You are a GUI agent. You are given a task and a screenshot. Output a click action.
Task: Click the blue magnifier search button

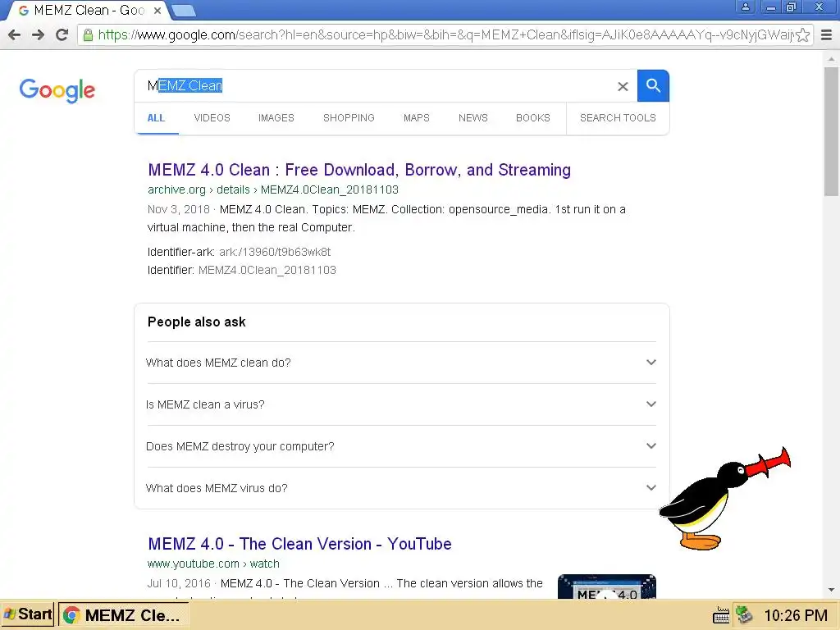coord(653,85)
